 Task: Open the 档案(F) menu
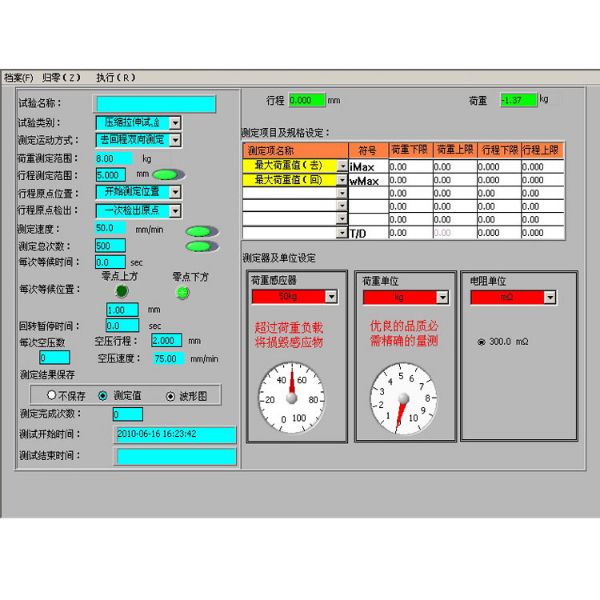[x=18, y=77]
